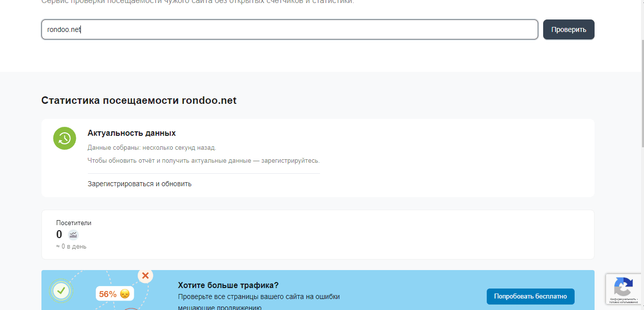
Task: Click the orange 56% badge text
Action: (x=107, y=294)
